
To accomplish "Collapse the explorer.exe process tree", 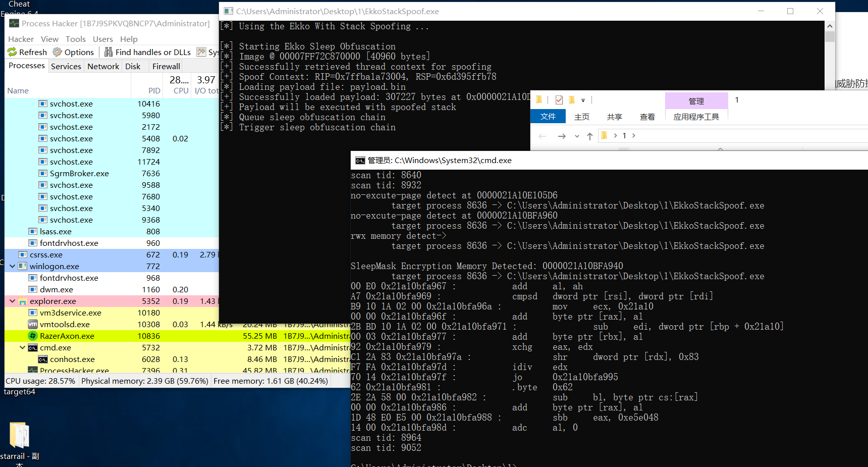I will coord(13,301).
